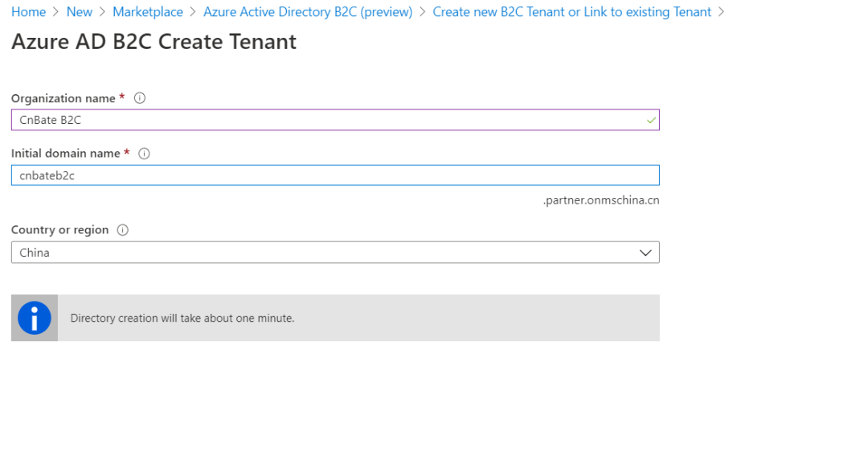Screen dimensions: 868x457
Task: Click the Directory creation one minute message
Action: [x=182, y=318]
